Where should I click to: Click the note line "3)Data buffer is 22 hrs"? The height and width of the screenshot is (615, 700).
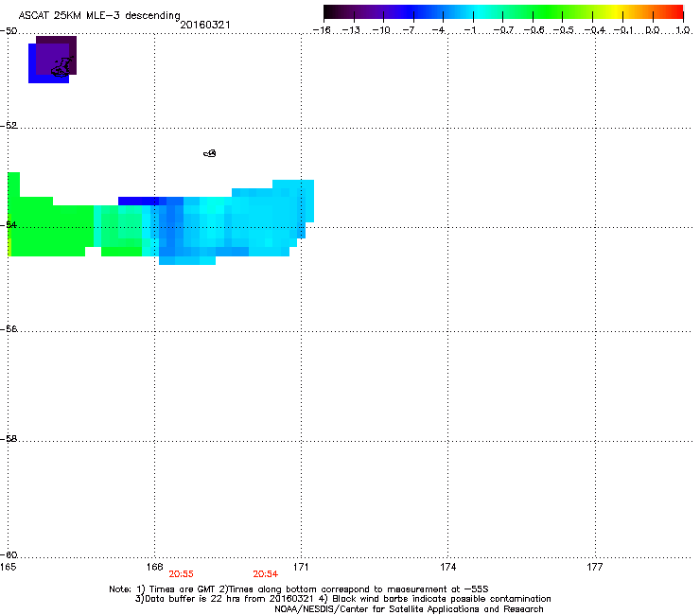342,599
